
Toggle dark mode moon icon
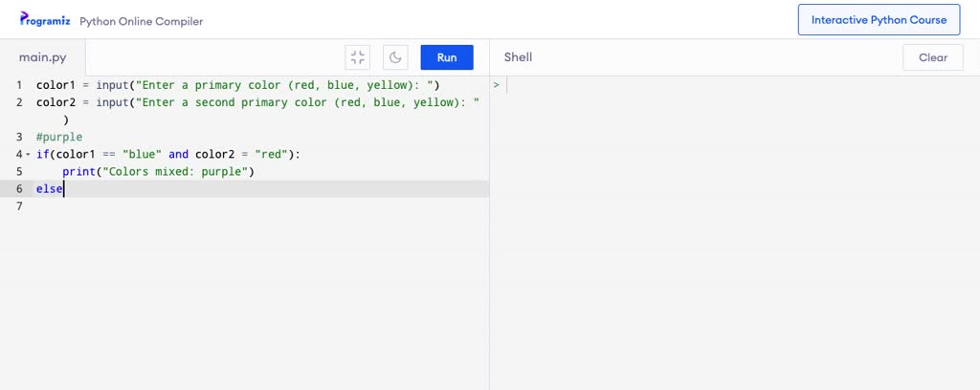tap(395, 57)
